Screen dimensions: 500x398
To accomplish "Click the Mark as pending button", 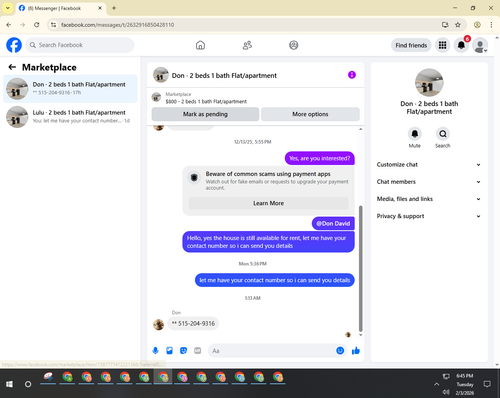I will coord(205,114).
